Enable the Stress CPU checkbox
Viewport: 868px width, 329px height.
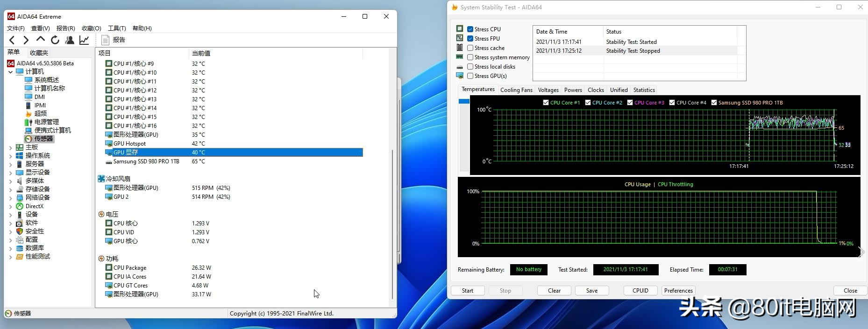click(x=470, y=29)
